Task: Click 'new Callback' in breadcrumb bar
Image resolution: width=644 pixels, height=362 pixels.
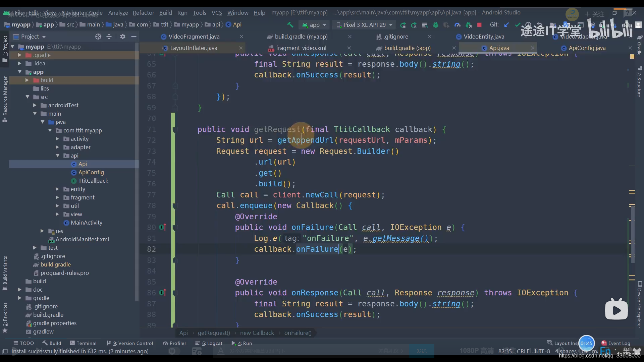Action: 257,333
